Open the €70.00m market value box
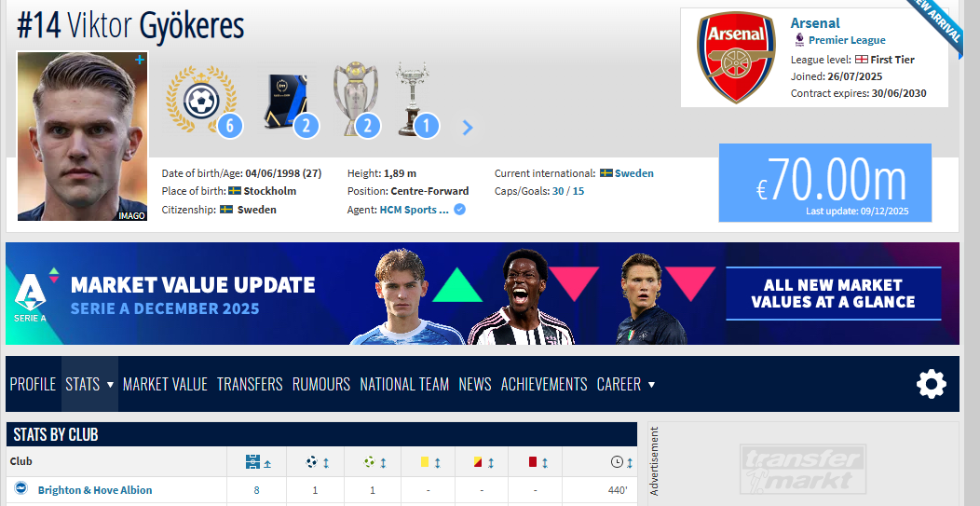Image resolution: width=980 pixels, height=506 pixels. tap(825, 183)
